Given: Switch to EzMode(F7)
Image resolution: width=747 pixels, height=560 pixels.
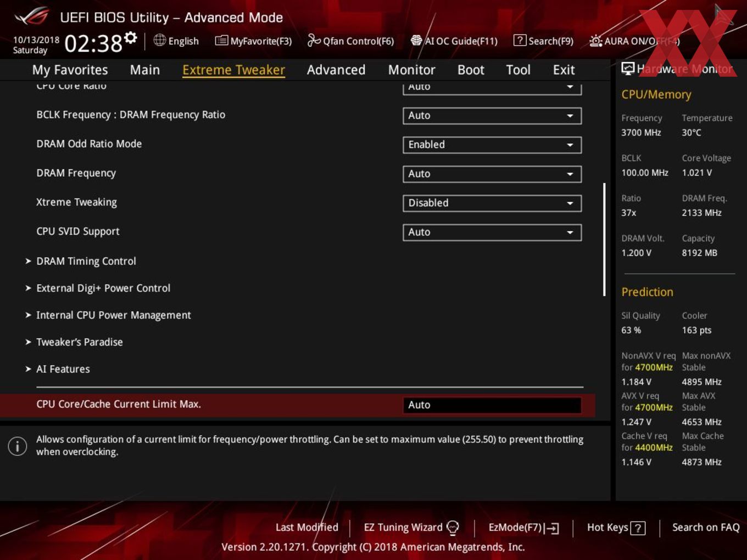Looking at the screenshot, I should [523, 528].
